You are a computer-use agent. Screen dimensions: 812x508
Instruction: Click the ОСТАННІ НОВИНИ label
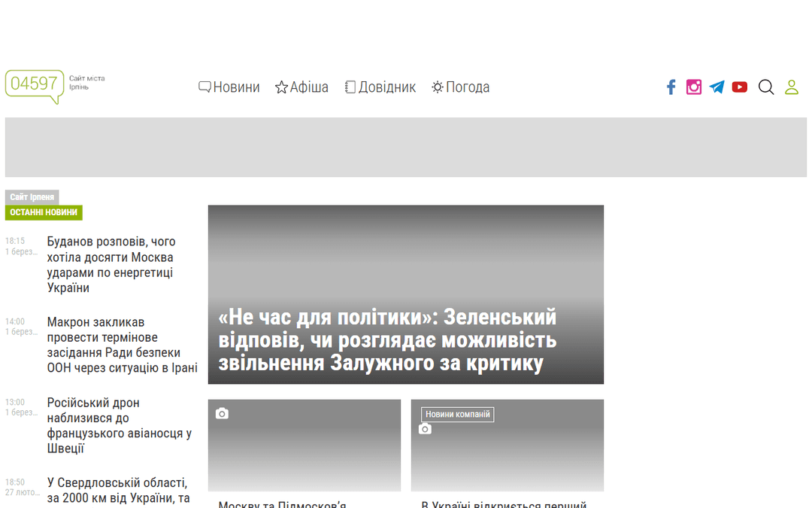(x=44, y=212)
